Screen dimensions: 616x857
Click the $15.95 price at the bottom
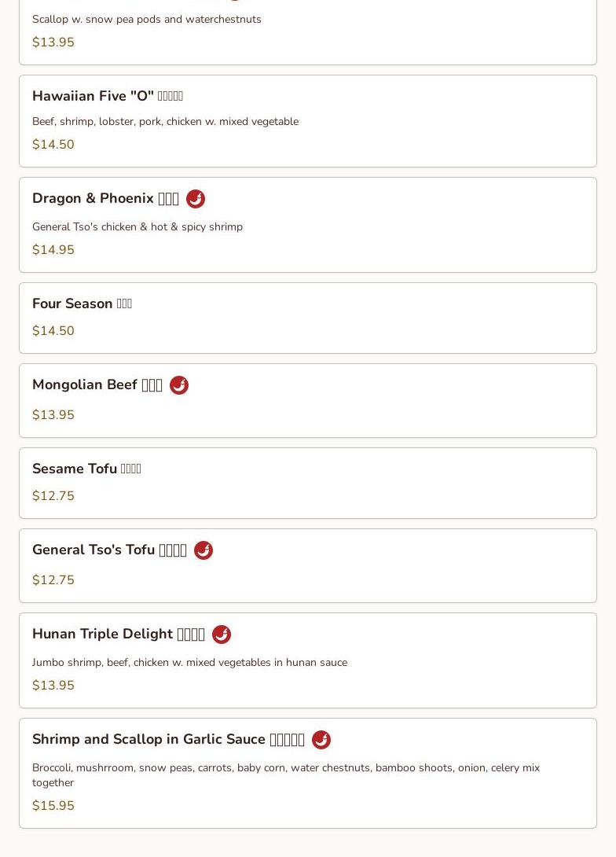(x=53, y=806)
